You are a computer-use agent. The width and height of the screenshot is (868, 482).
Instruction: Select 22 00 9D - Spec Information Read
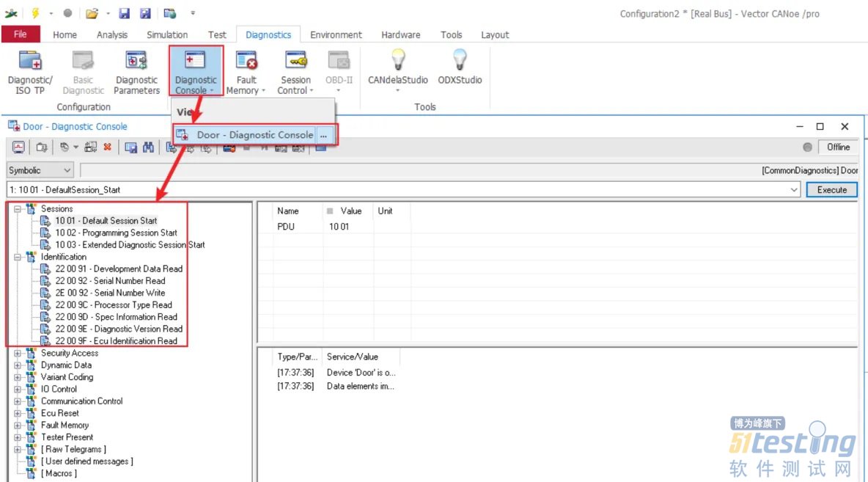(117, 317)
